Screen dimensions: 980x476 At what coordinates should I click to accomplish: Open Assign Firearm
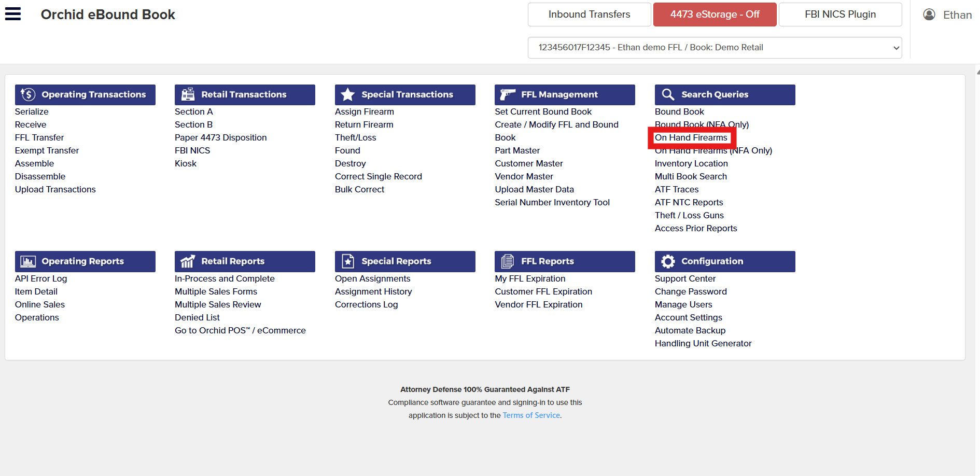(x=364, y=111)
